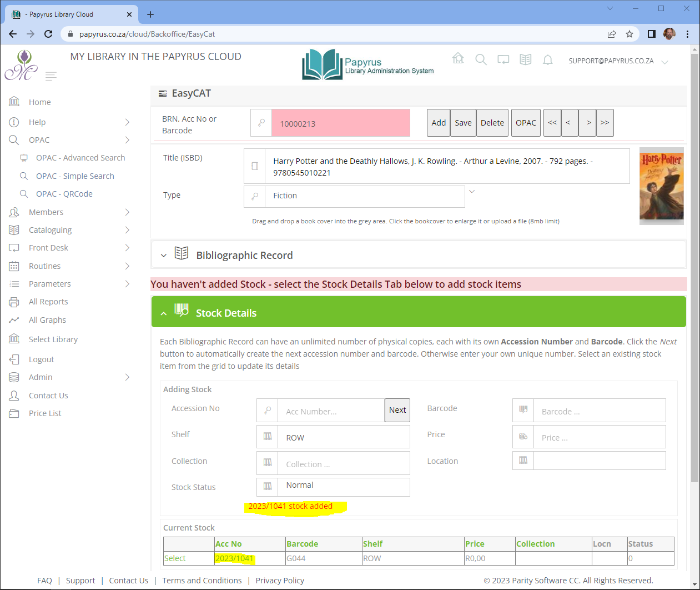
Task: Click the page vertical scrollbar
Action: [694, 268]
